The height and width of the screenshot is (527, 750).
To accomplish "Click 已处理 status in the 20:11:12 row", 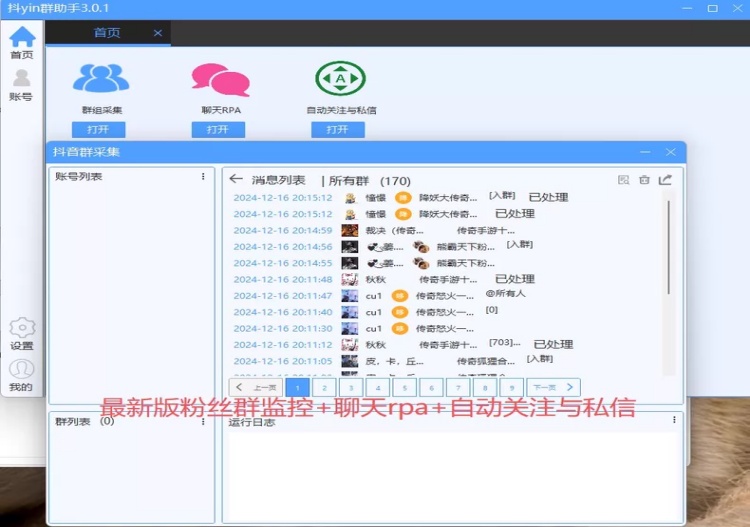I will 553,344.
